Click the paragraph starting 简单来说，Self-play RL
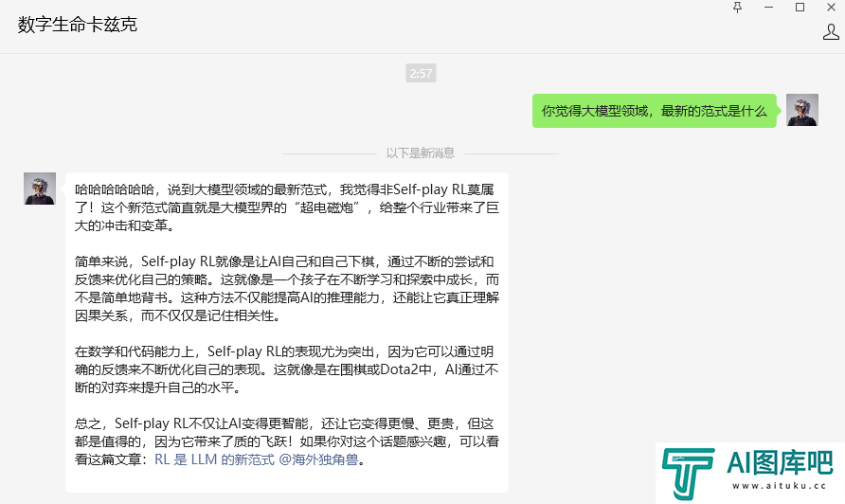Viewport: 845px width, 504px height. 287,288
